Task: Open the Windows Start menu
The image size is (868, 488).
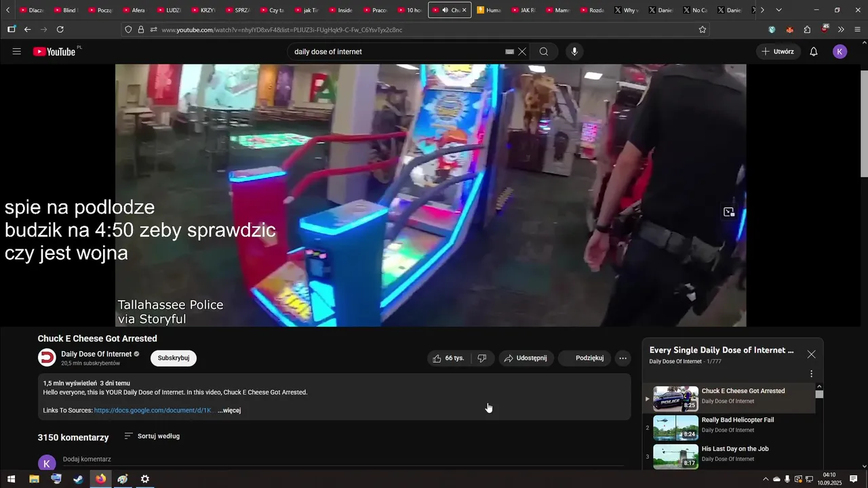Action: [x=11, y=479]
